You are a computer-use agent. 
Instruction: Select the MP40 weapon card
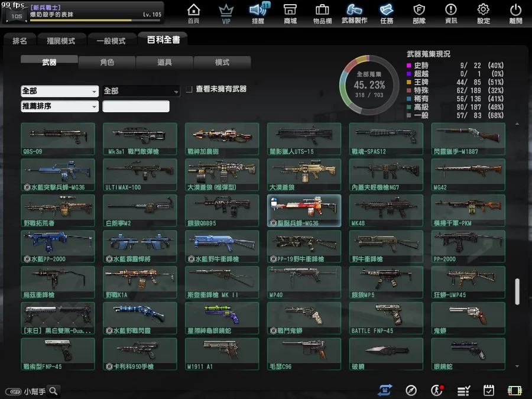(x=304, y=283)
